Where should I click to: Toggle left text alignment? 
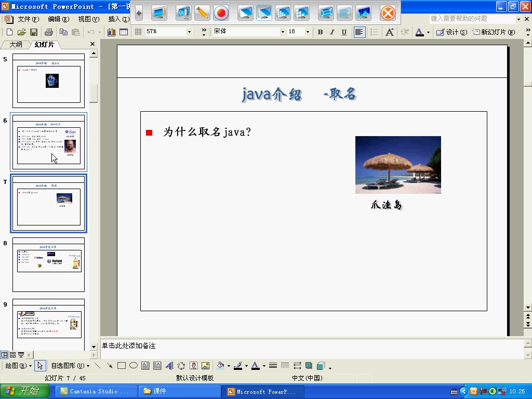point(360,32)
